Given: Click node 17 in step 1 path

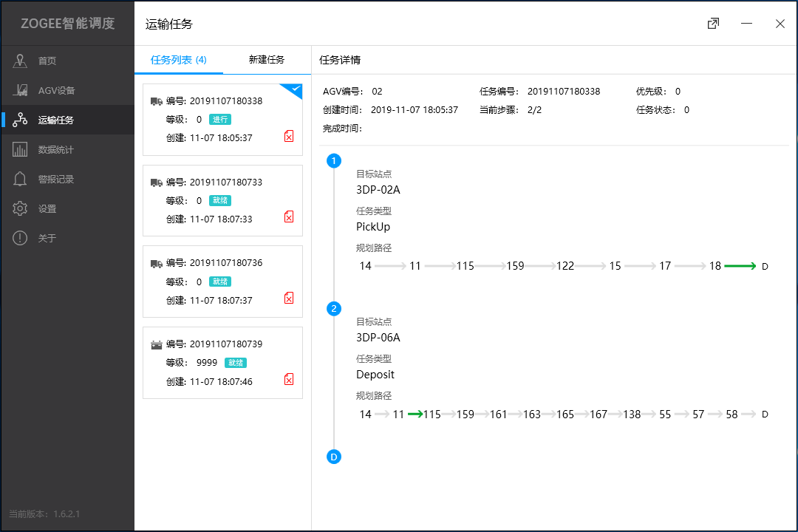Looking at the screenshot, I should click(x=665, y=266).
